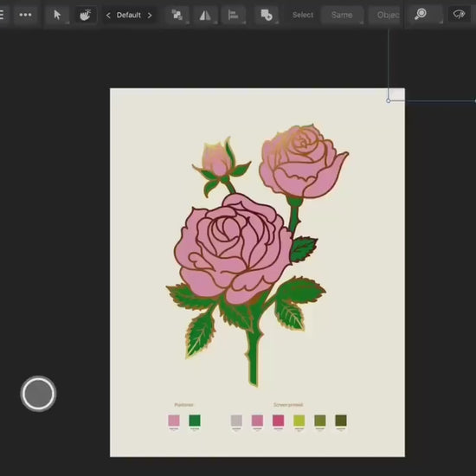
Task: Click the flip horizontal icon
Action: (x=205, y=15)
